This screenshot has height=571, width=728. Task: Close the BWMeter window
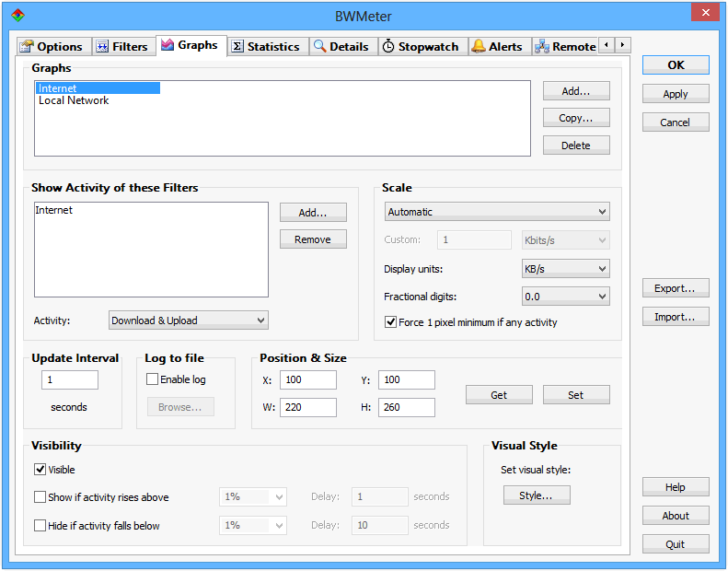(x=705, y=12)
